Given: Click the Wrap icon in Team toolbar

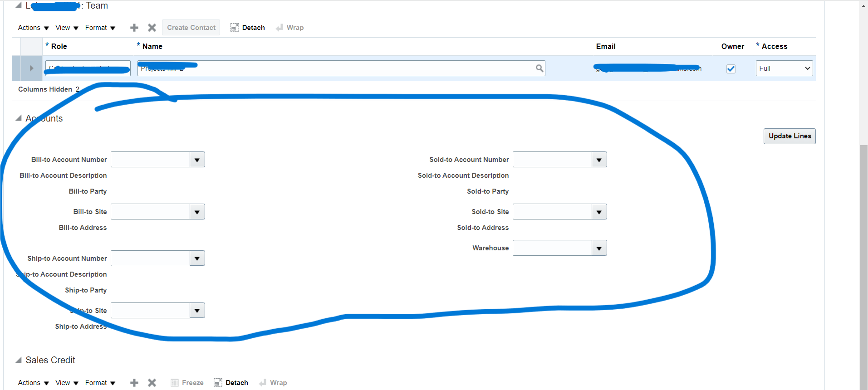Looking at the screenshot, I should (280, 28).
